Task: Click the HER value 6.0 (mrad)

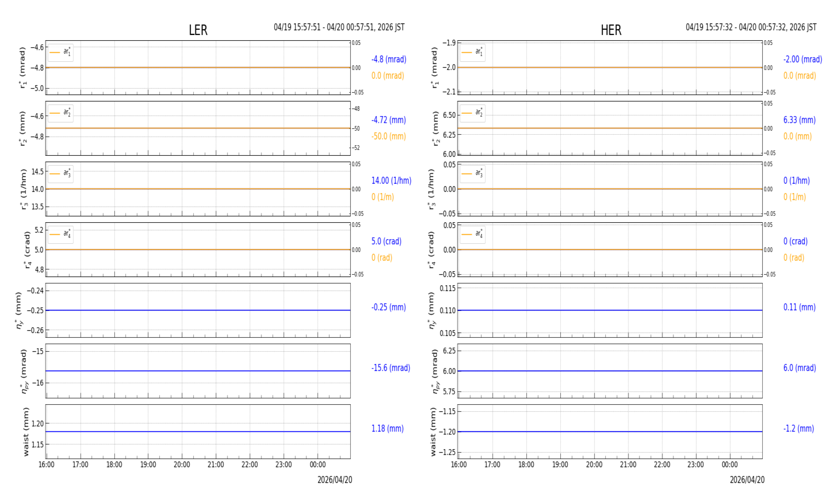Action: click(x=799, y=368)
